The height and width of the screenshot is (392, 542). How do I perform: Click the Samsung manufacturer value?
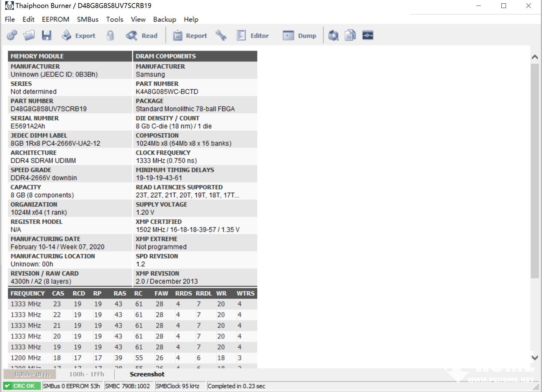[150, 74]
